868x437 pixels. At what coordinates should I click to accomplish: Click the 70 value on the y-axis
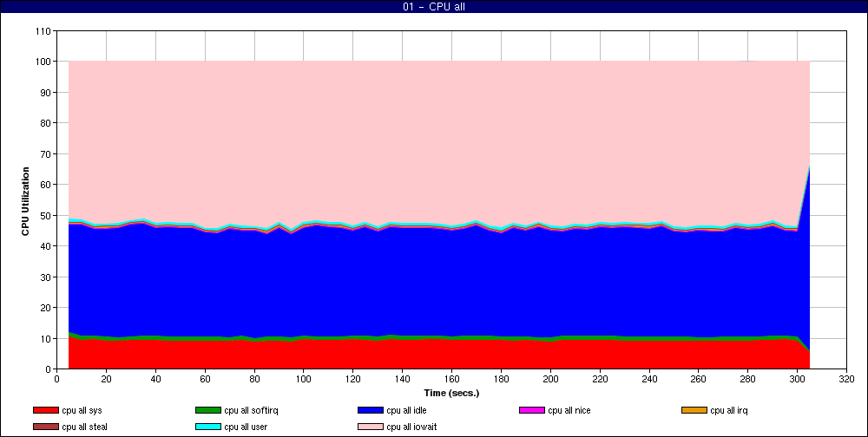click(x=47, y=153)
